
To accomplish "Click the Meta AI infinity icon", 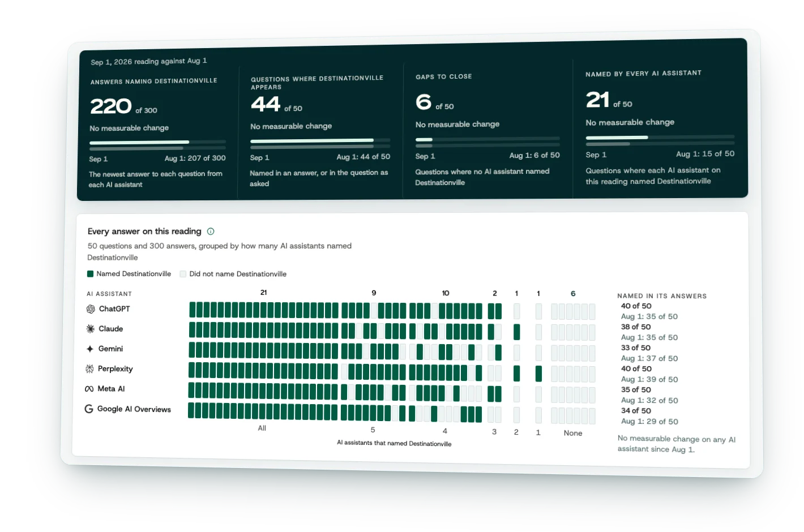I will click(89, 389).
